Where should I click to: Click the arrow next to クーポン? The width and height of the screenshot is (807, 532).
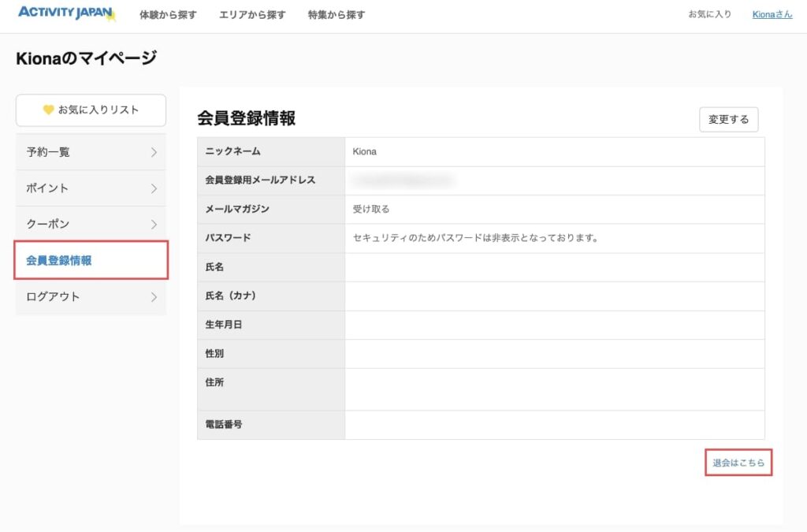click(x=154, y=225)
